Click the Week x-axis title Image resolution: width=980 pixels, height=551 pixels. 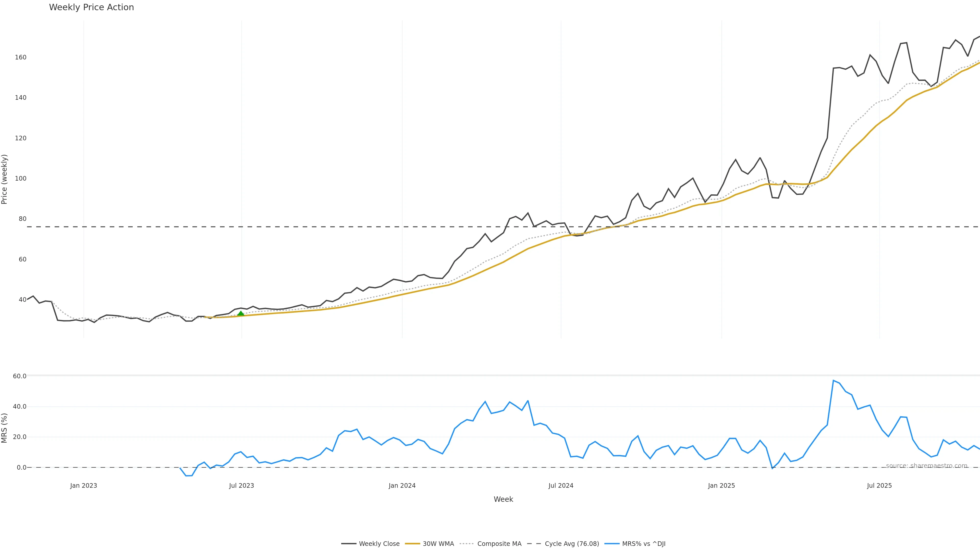point(503,499)
